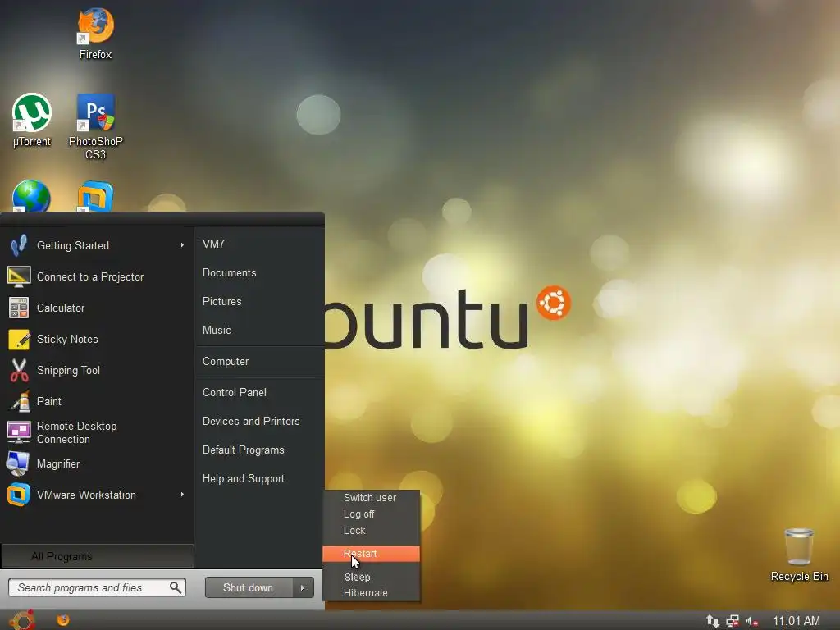Expand VMware Workstation submenu arrow
This screenshot has height=630, width=840.
(x=182, y=495)
